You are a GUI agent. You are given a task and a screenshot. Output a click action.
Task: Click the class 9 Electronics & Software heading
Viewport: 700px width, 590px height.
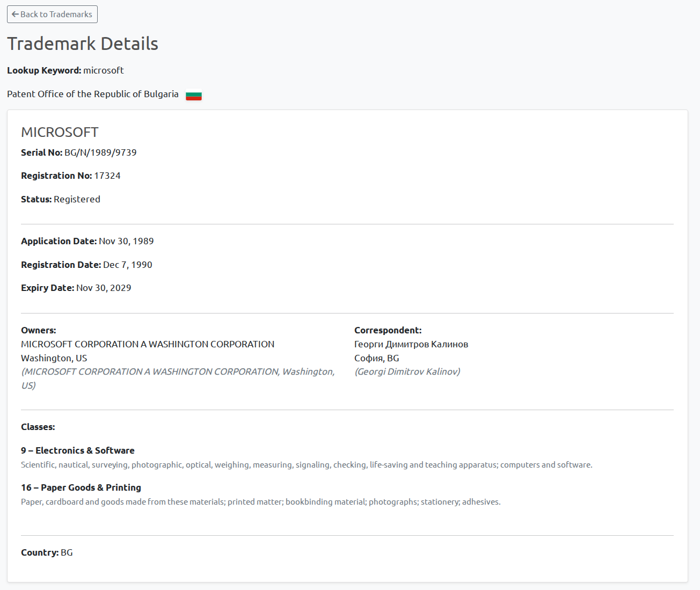pos(78,450)
